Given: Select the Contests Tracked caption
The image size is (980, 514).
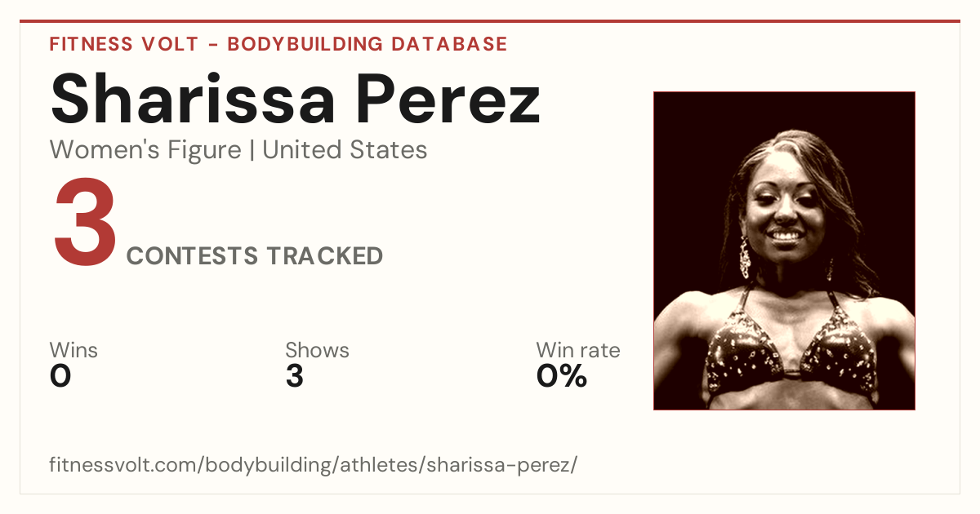Looking at the screenshot, I should [255, 256].
